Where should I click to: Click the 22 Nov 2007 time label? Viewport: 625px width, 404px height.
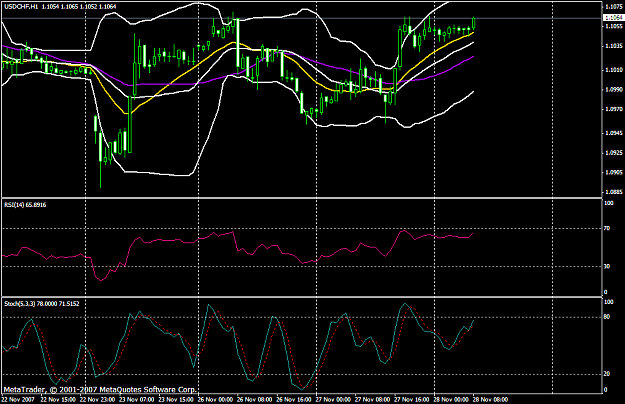point(18,399)
